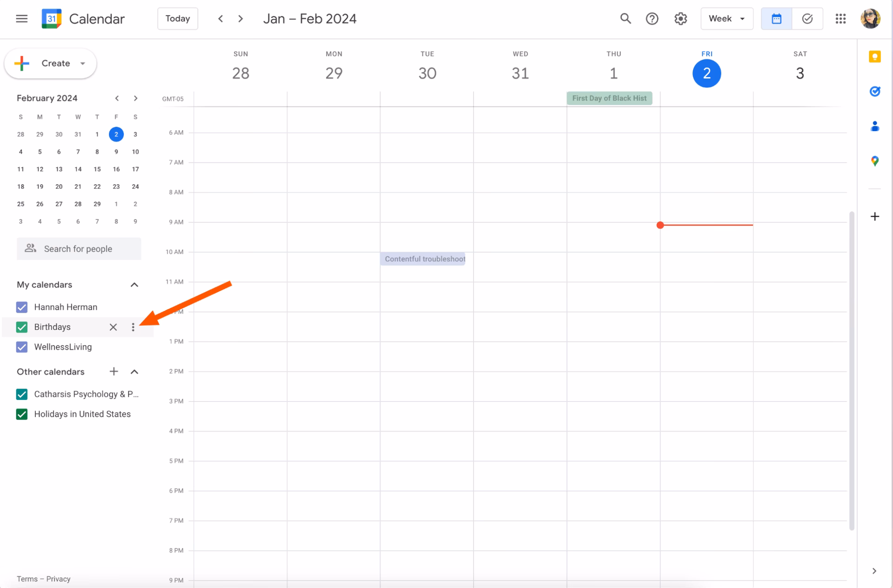Collapse My calendars section

click(x=134, y=285)
